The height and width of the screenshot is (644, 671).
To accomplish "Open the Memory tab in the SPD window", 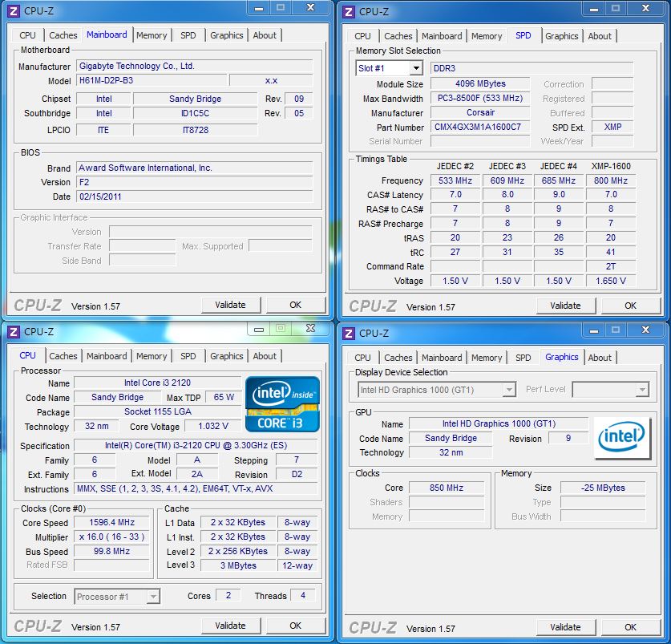I will pos(487,36).
